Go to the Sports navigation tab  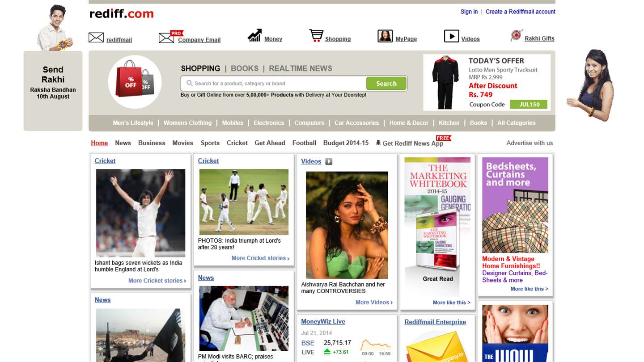point(210,143)
